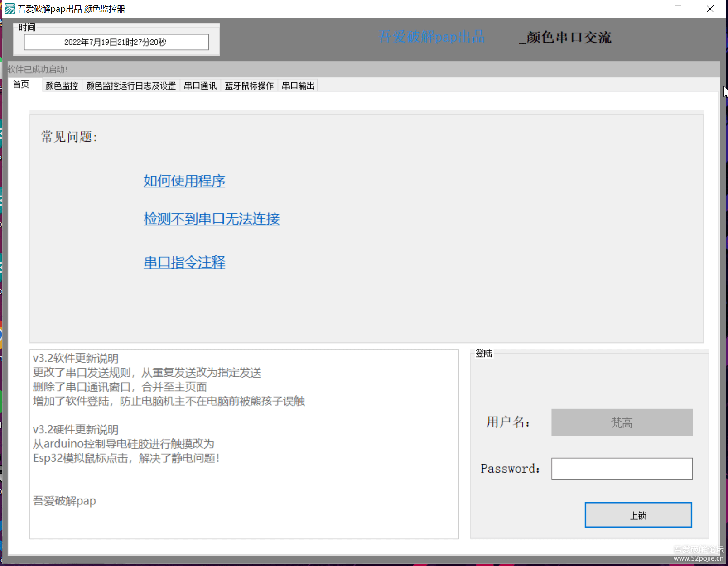This screenshot has height=566, width=728.
Task: Click the 上锁 lock button
Action: pos(638,515)
